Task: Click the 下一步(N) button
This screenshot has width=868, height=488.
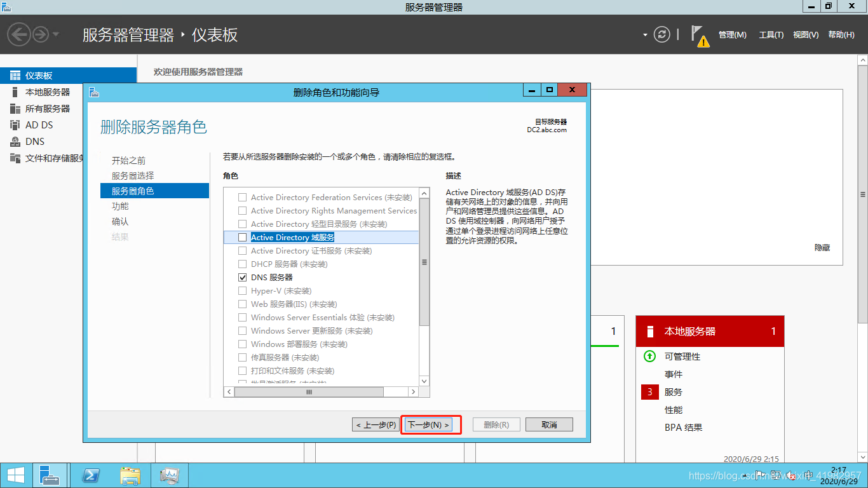Action: pyautogui.click(x=428, y=424)
